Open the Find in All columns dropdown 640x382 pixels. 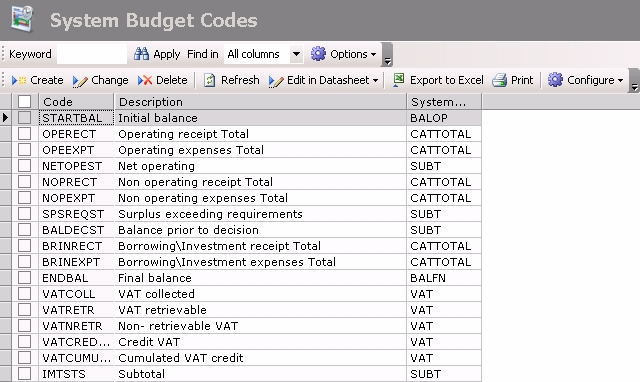296,54
